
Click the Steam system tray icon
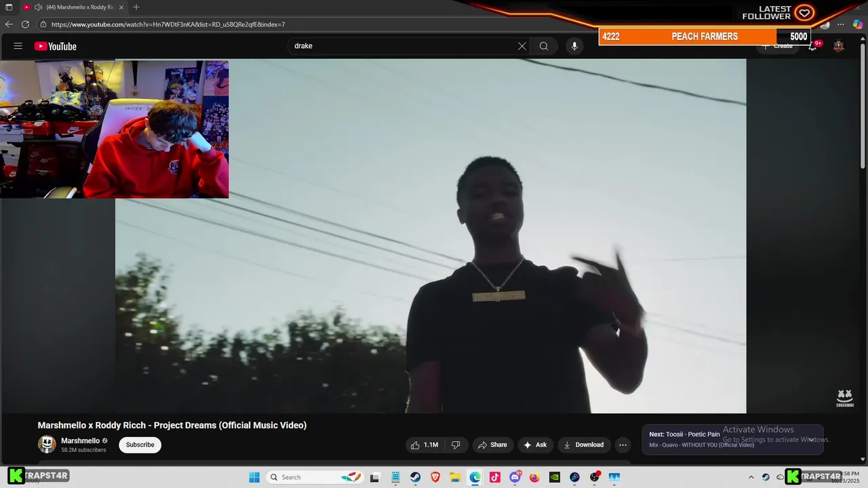pyautogui.click(x=766, y=477)
